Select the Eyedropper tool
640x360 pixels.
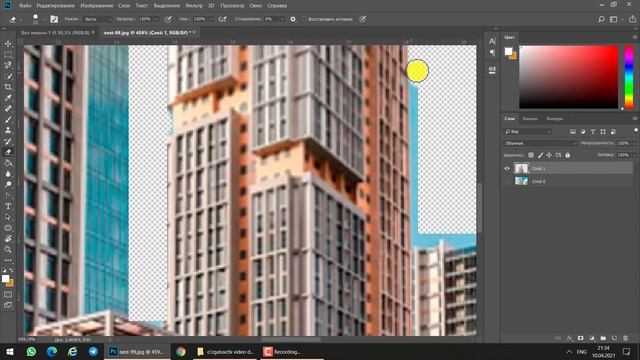click(8, 98)
